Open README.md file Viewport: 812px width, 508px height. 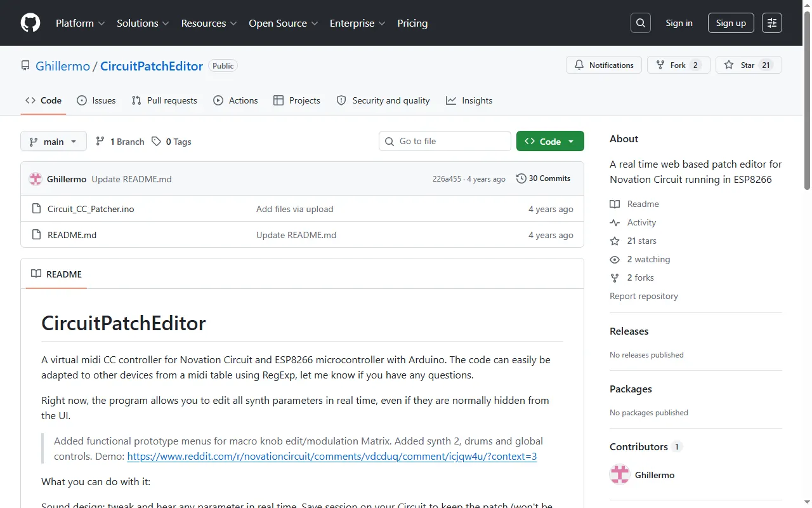72,235
